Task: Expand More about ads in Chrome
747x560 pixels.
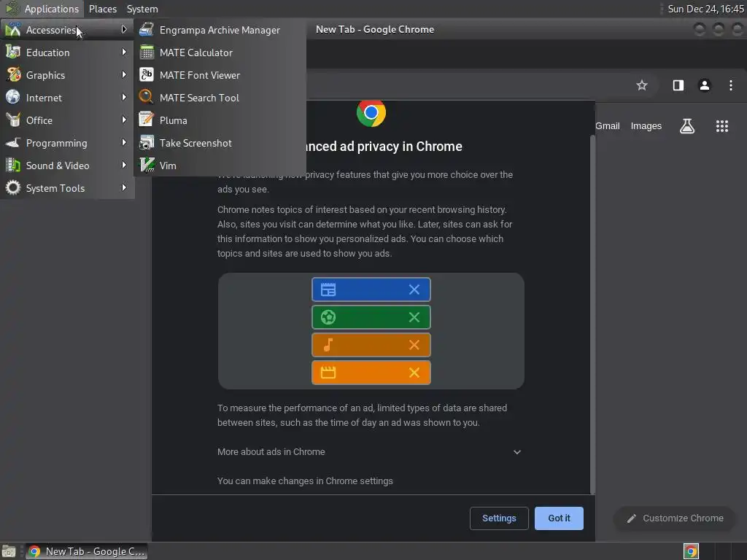Action: 517,452
